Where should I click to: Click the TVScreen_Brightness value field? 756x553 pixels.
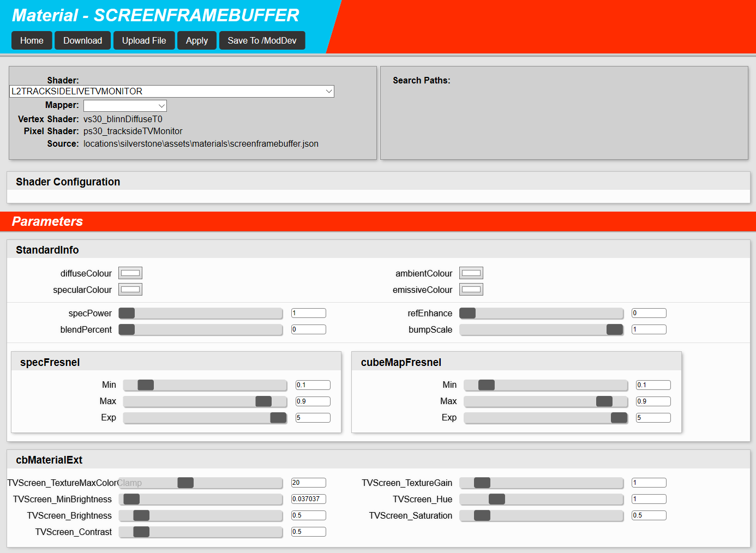(309, 515)
